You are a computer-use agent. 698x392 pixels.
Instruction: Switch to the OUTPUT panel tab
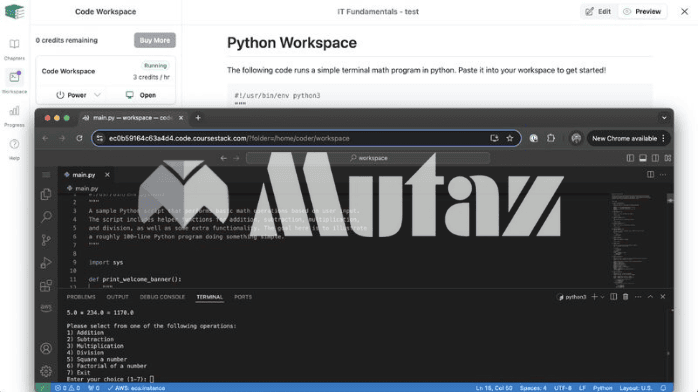click(118, 297)
